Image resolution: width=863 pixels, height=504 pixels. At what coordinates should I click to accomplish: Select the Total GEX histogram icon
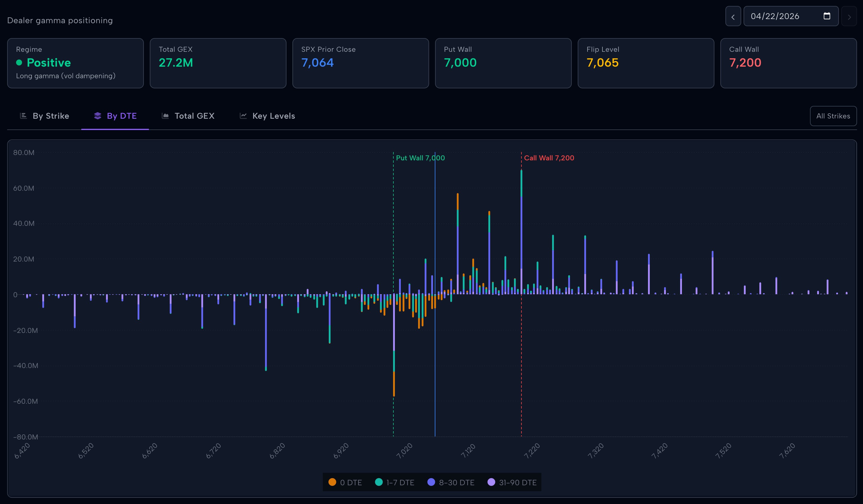165,116
